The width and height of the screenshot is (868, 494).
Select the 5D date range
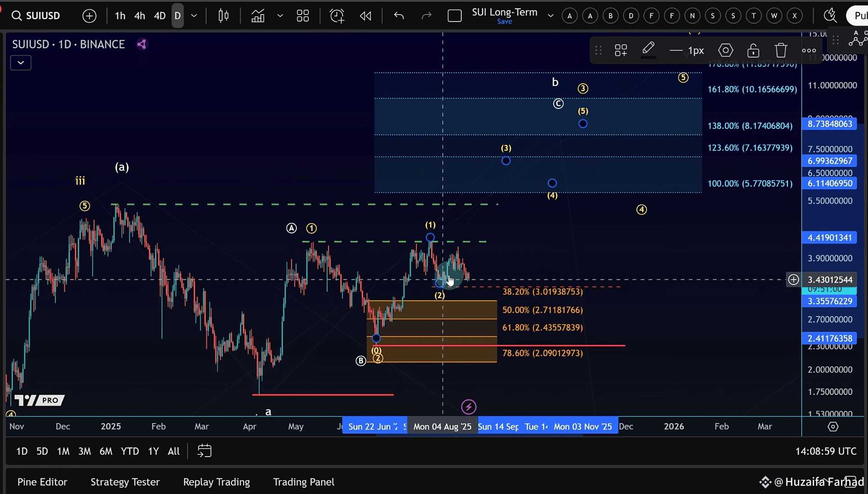click(x=42, y=451)
